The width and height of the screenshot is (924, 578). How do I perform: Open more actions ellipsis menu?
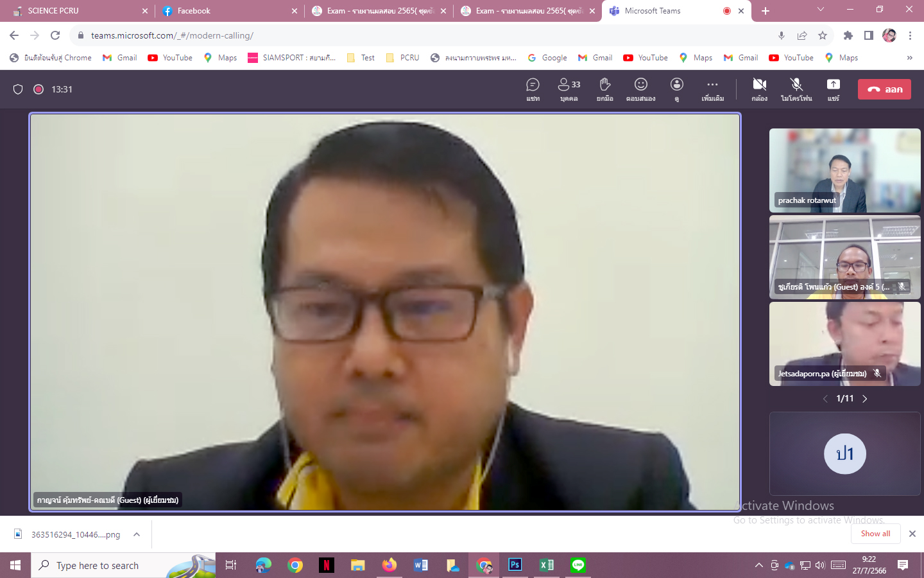click(x=712, y=89)
